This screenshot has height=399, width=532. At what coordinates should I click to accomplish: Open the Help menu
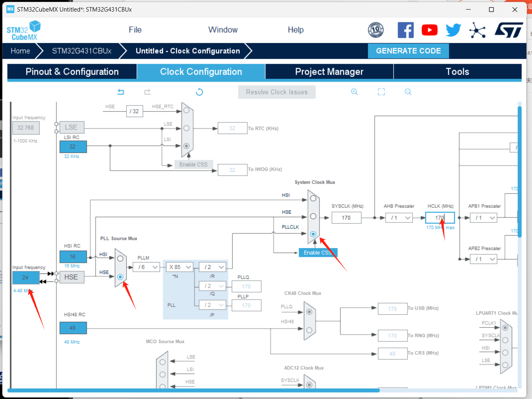pos(296,30)
